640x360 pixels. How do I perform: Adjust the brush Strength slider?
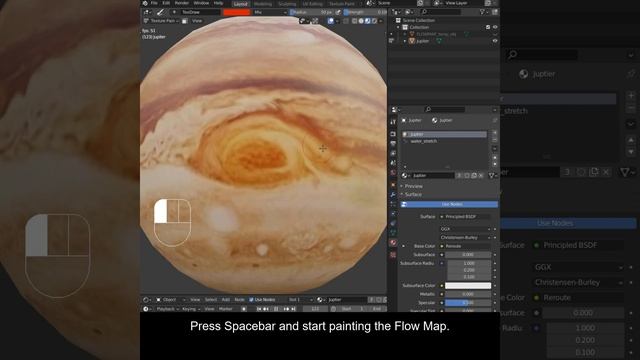(365, 12)
